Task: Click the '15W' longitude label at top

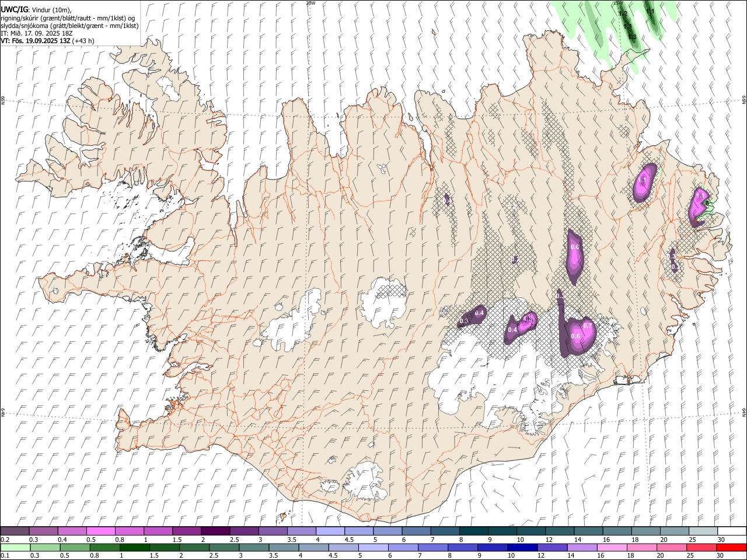Action: 618,3
